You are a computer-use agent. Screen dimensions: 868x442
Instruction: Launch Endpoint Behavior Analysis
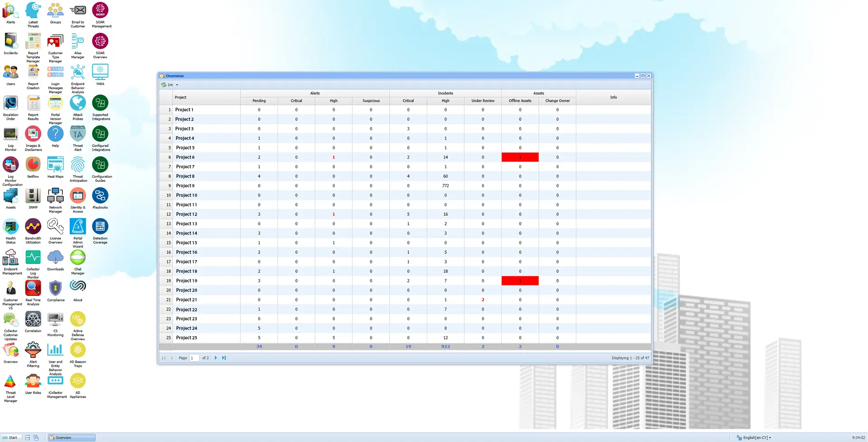pos(77,72)
